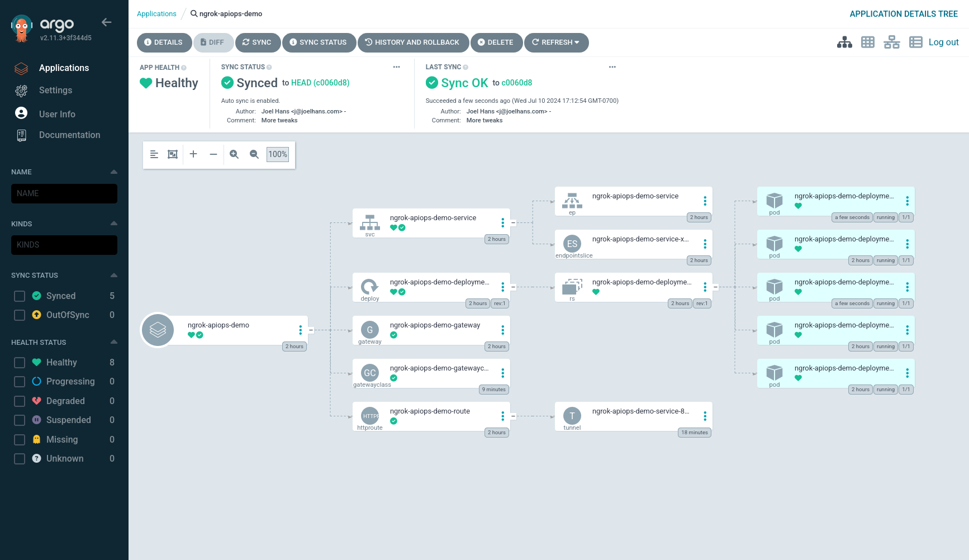
Task: Enable the Healthy health status filter
Action: click(x=19, y=362)
